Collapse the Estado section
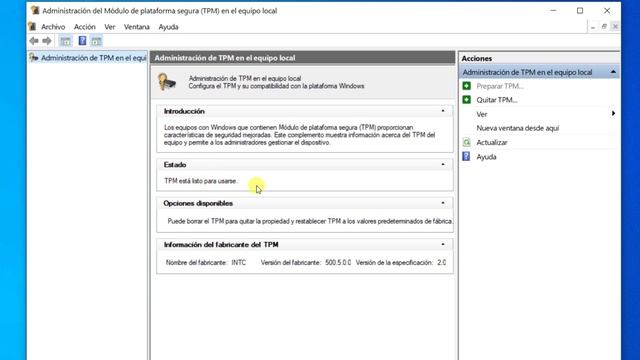This screenshot has width=640, height=360. 443,164
